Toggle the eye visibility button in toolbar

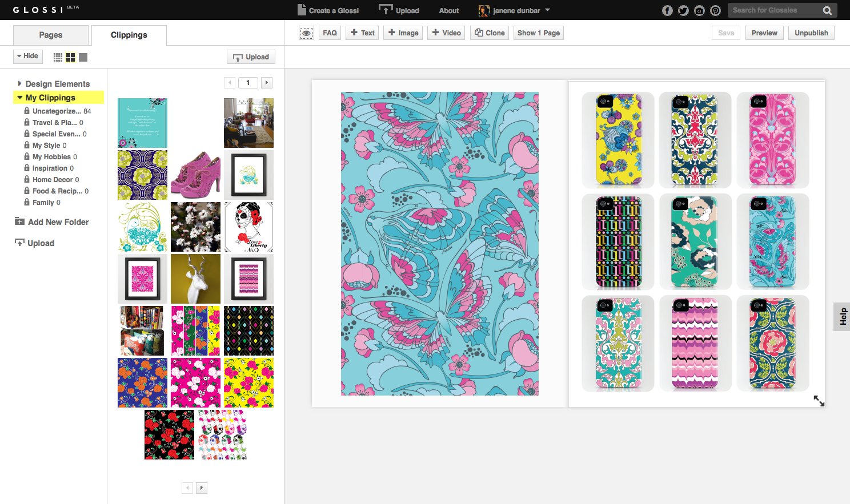(x=306, y=33)
